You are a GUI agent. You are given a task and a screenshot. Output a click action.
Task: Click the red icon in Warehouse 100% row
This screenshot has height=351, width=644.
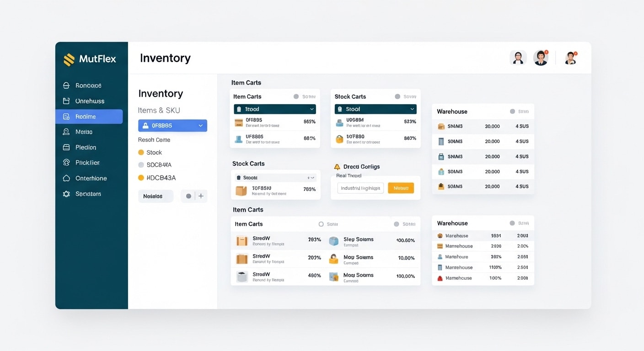point(440,278)
